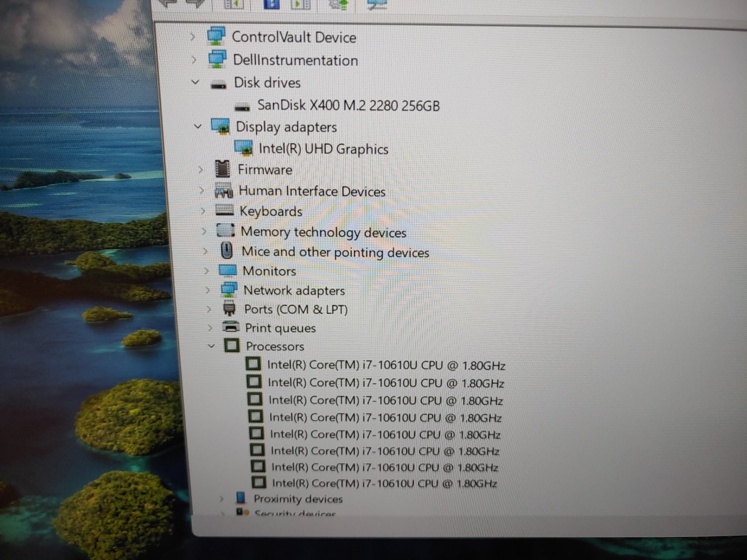Select the Print queues label

pyautogui.click(x=281, y=328)
